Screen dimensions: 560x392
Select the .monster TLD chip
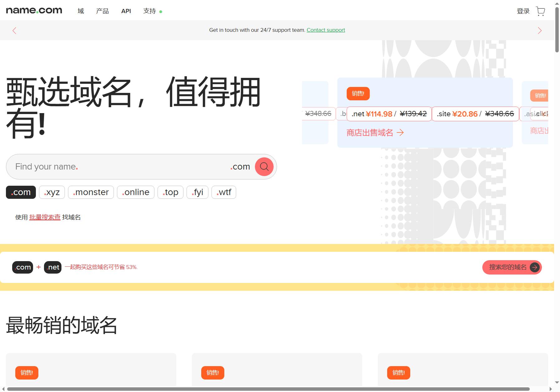click(91, 192)
